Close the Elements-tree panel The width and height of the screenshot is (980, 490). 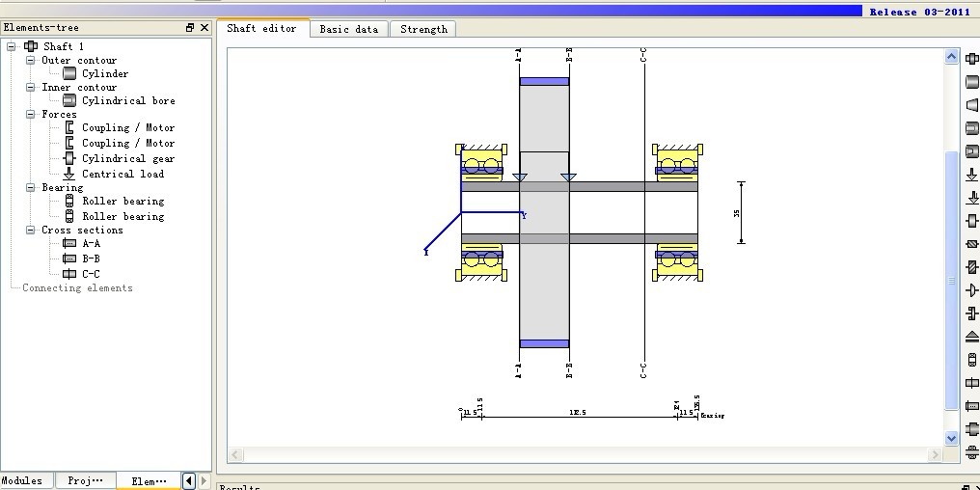pos(204,28)
